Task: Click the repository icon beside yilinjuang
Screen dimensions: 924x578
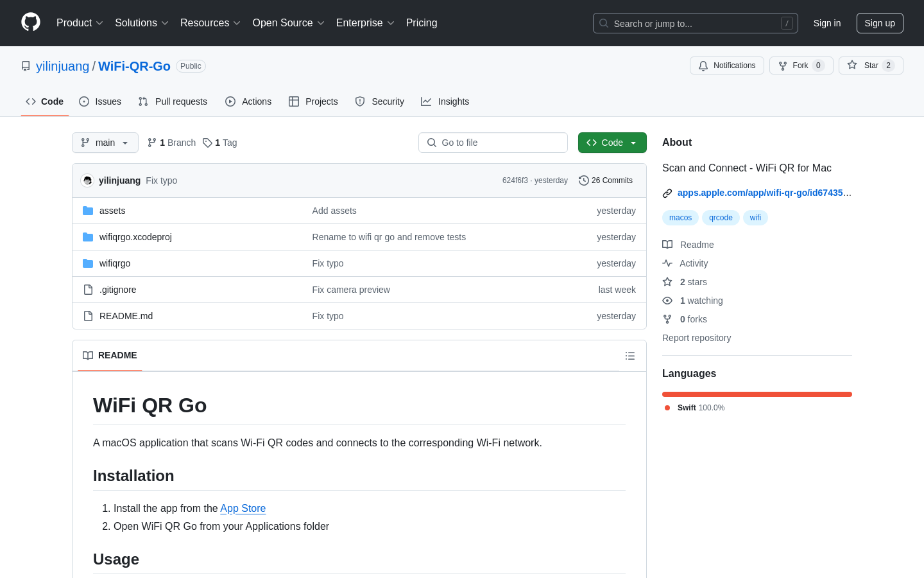Action: pyautogui.click(x=26, y=66)
